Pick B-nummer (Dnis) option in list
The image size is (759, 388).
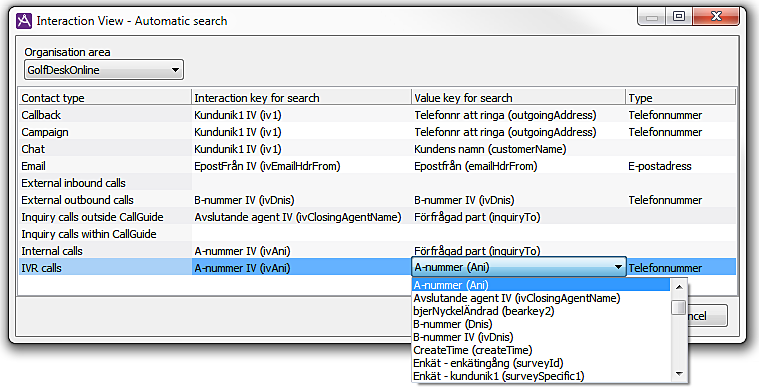453,324
